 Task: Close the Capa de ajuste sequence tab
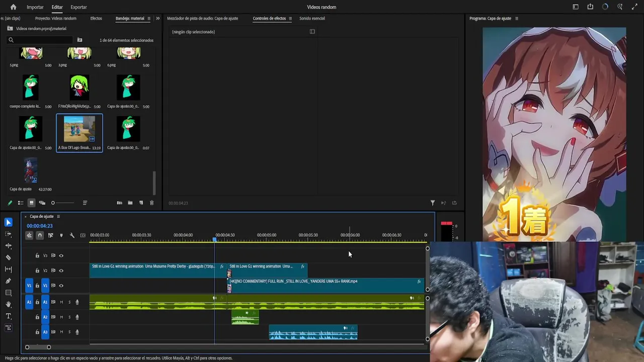(x=25, y=217)
